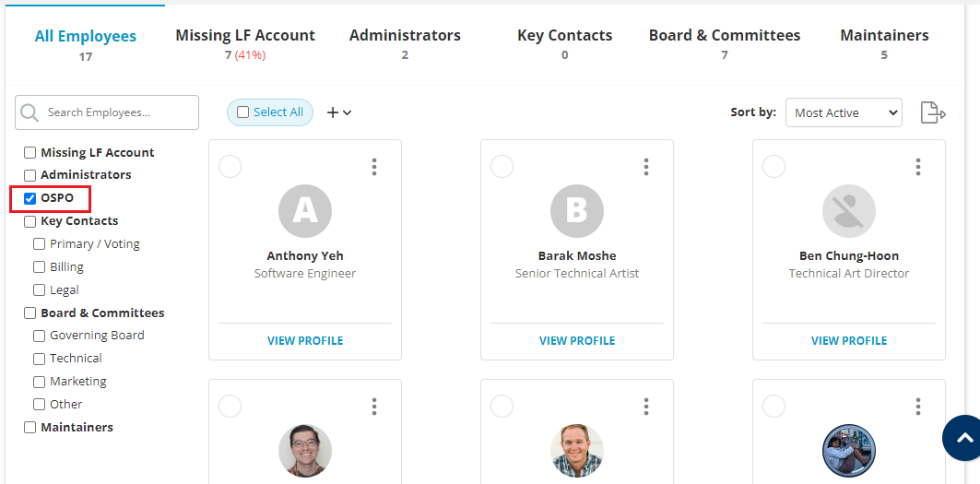Image resolution: width=980 pixels, height=484 pixels.
Task: Focus the Search Employees input field
Action: tap(118, 112)
